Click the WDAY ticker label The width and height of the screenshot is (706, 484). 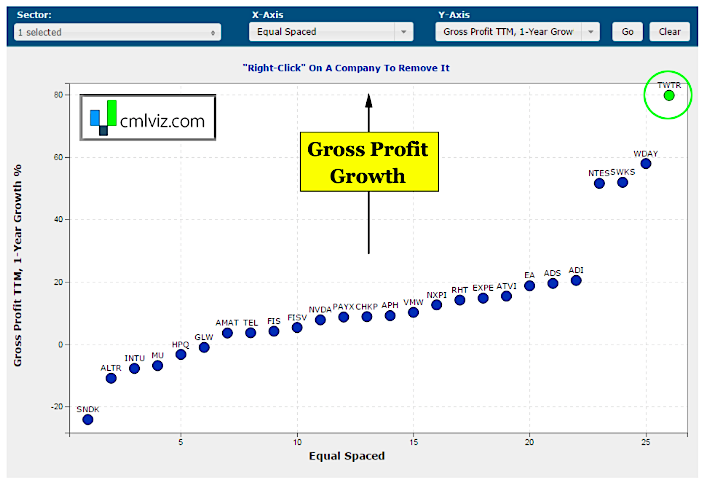[646, 154]
